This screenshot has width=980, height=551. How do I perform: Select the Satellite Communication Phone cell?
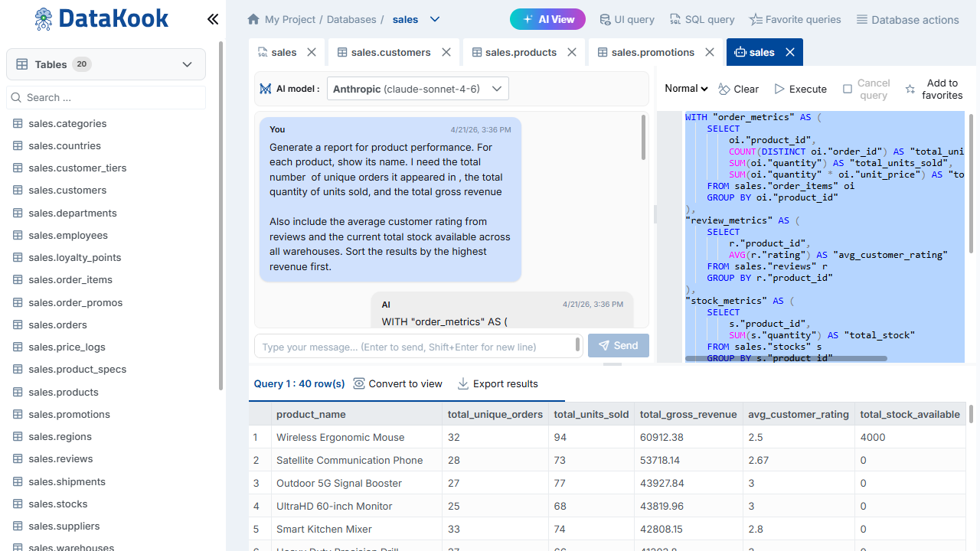pos(357,460)
